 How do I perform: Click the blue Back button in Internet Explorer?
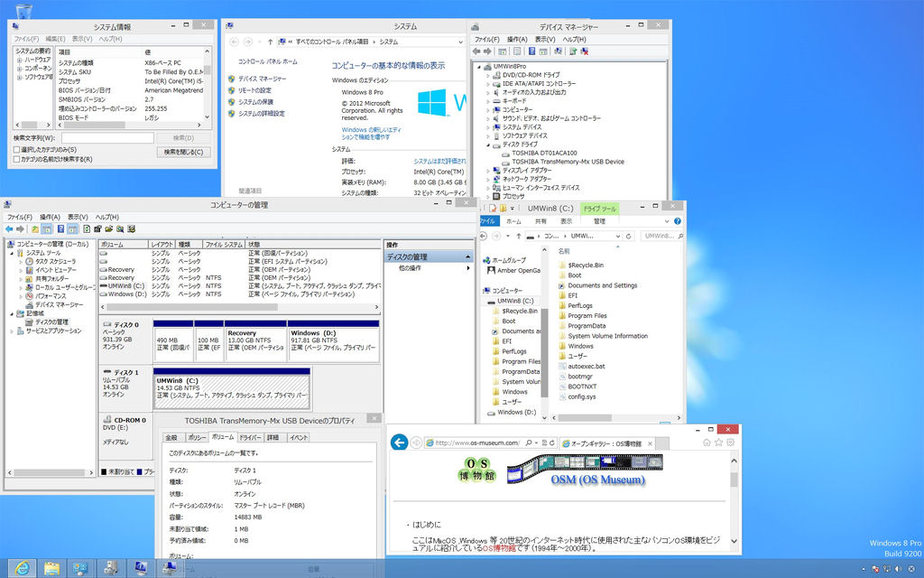(x=399, y=442)
